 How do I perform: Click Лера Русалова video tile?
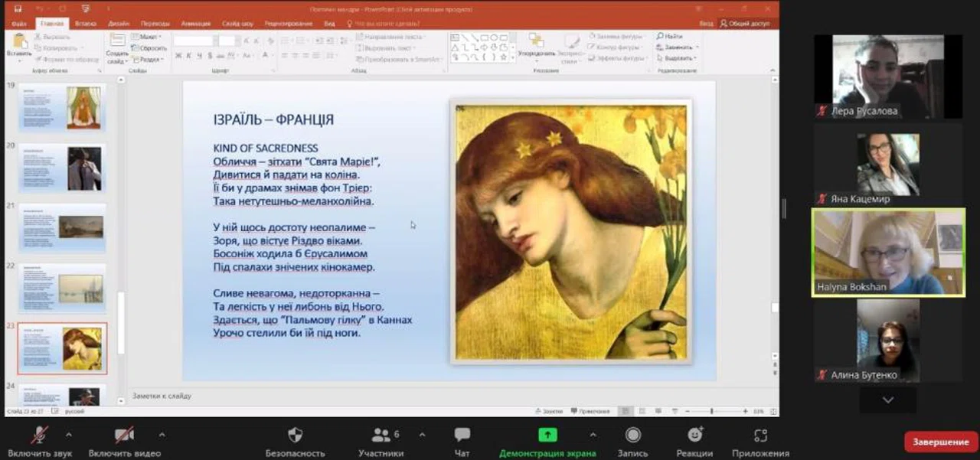coord(888,77)
